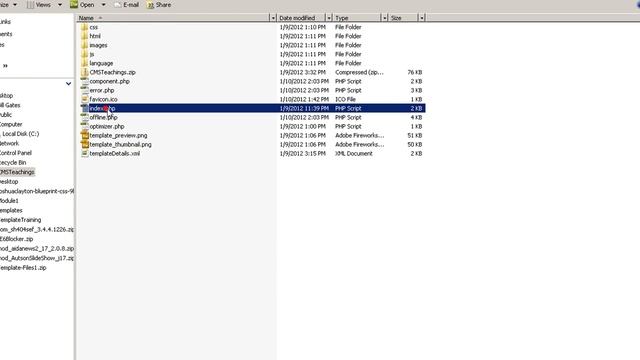Select the offline.php file name
Screen dimensions: 640x360
click(x=103, y=118)
